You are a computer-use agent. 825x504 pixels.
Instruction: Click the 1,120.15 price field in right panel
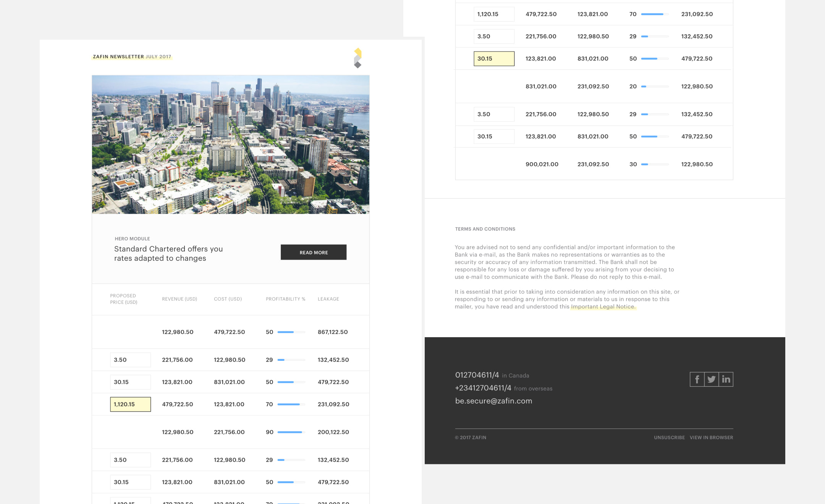494,14
